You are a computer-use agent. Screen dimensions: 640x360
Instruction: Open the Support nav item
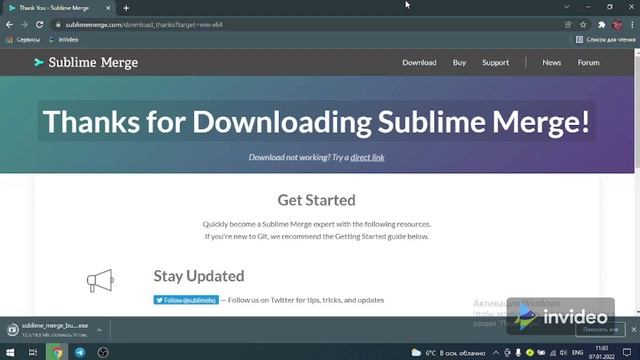click(x=496, y=62)
